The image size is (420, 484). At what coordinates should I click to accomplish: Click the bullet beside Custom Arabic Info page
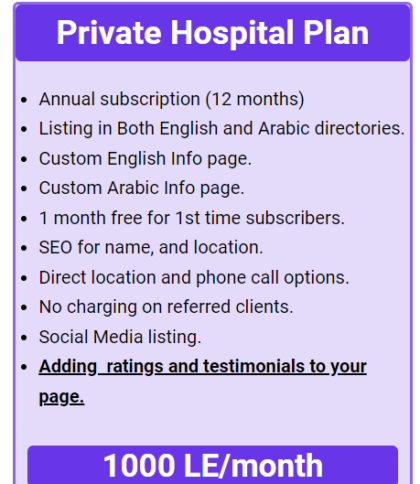tap(24, 189)
